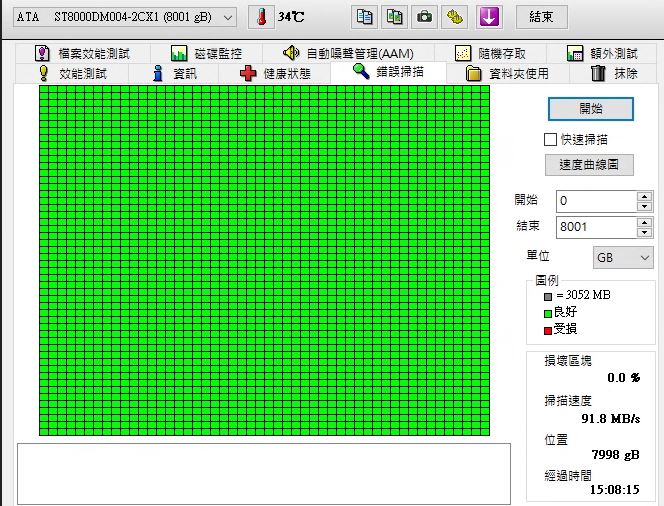Screen dimensions: 664x506
Task: Click the 開始 start scan button
Action: (x=591, y=109)
